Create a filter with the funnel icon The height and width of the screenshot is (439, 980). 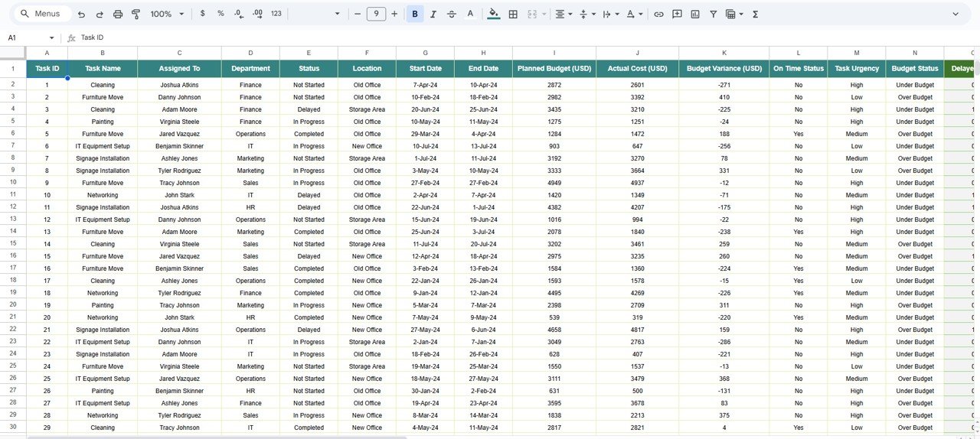714,14
